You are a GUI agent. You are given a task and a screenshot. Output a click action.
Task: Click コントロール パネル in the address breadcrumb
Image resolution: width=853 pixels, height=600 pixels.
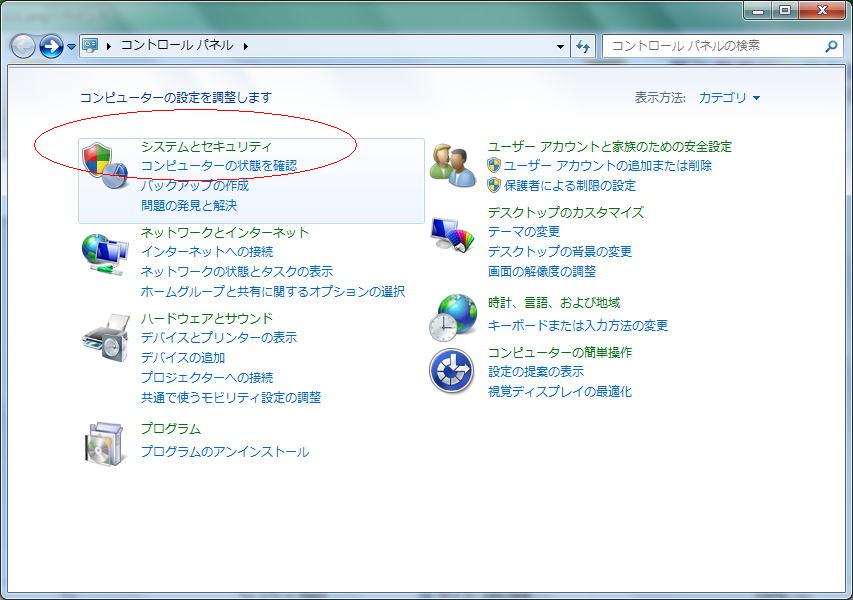[176, 46]
